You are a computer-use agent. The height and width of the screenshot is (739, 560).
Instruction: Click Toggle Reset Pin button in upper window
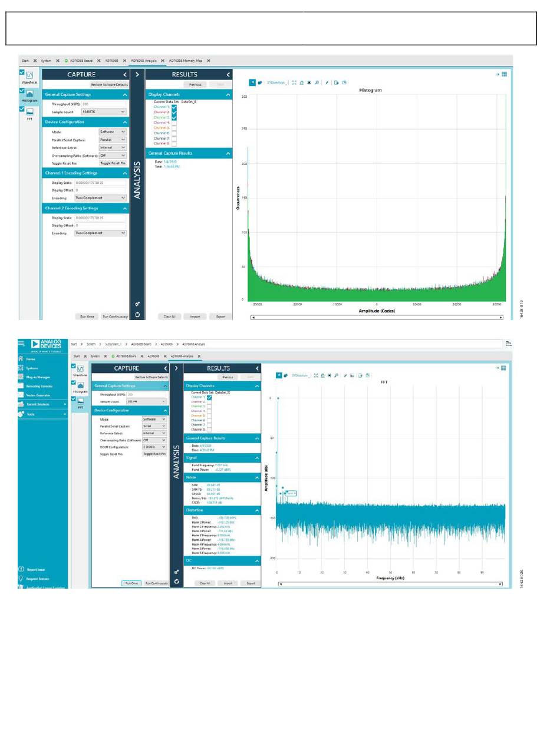pos(113,163)
